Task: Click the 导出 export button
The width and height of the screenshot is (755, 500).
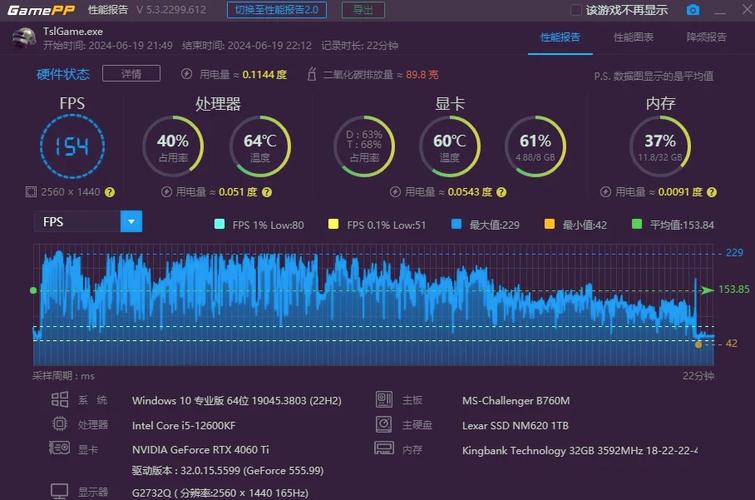Action: point(362,10)
